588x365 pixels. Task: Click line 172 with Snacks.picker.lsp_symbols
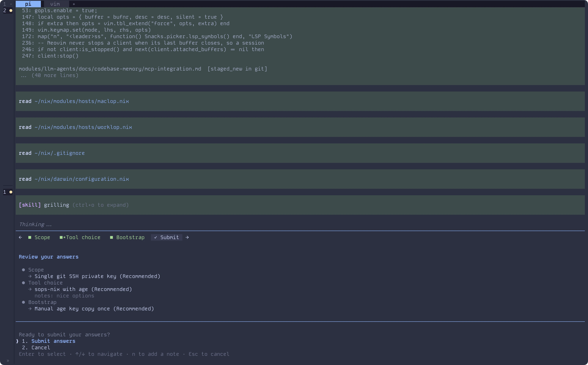(157, 36)
